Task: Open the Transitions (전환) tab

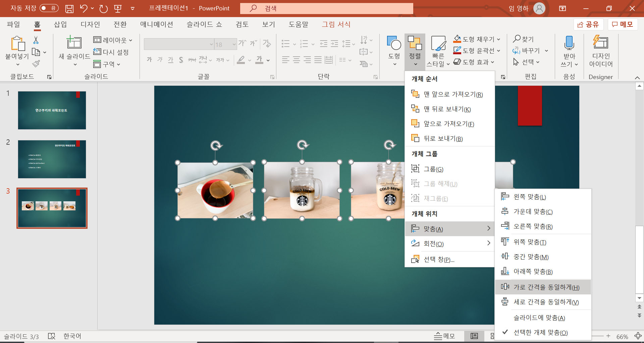Action: (120, 24)
